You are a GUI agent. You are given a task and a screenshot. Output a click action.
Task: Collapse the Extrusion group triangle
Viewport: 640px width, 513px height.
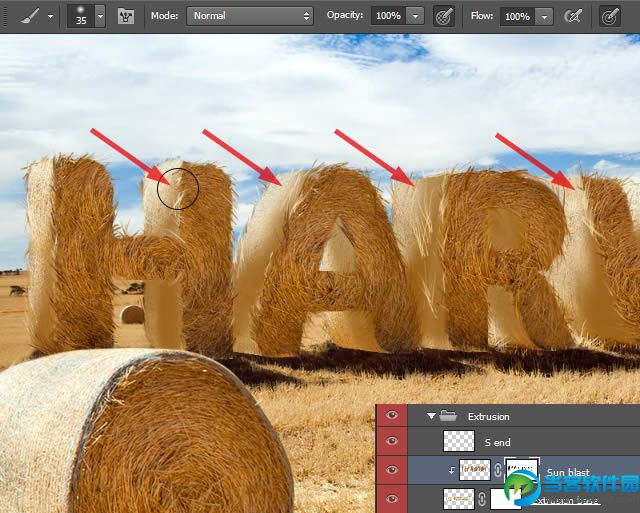431,416
